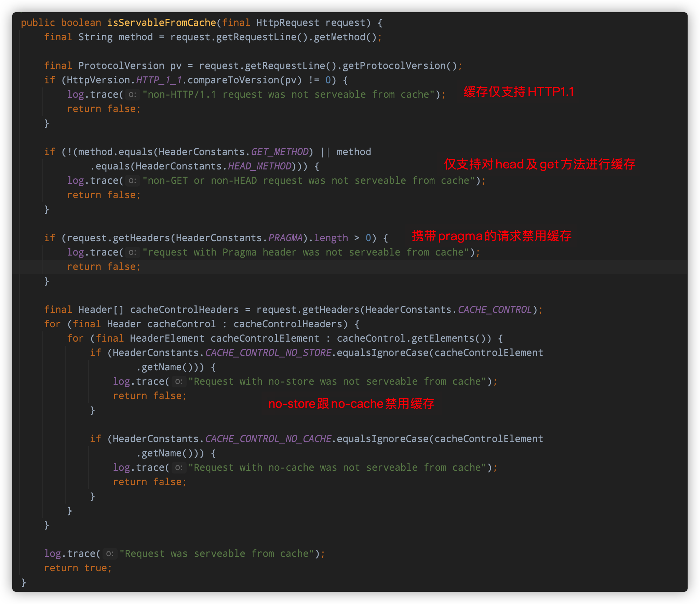Click the HEAD_METHOD constant
This screenshot has height=604, width=700.
pyautogui.click(x=259, y=166)
